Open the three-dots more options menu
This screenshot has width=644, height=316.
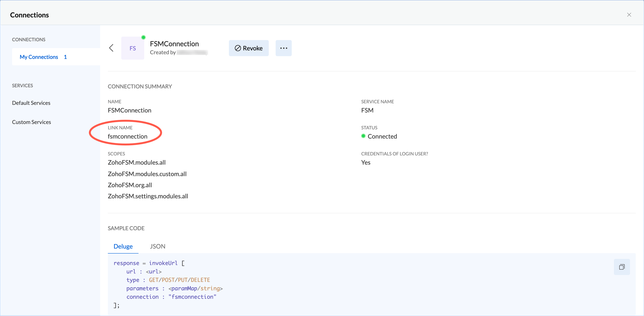point(283,48)
